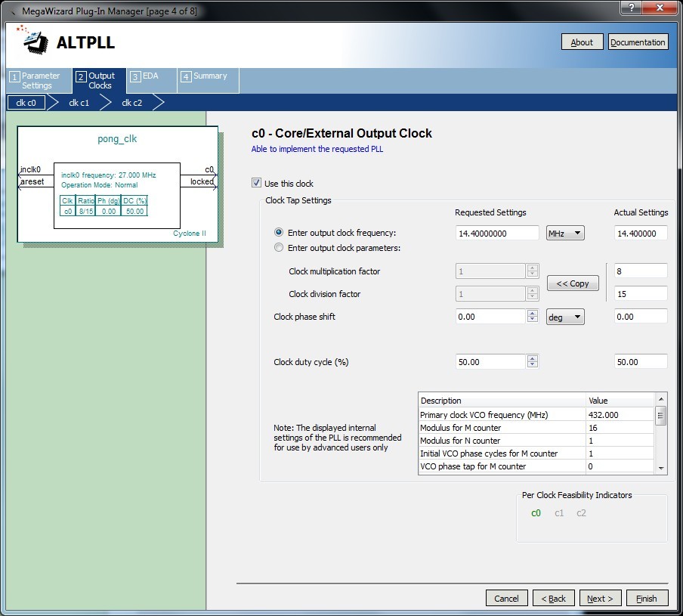
Task: Select the clk c1 sub-page
Action: coord(79,103)
